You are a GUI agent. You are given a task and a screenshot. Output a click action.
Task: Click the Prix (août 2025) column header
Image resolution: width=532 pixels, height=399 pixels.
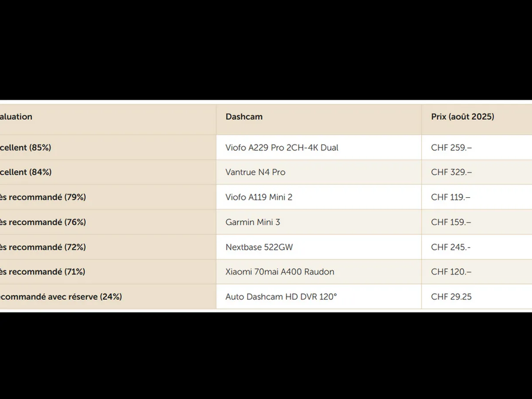click(x=462, y=117)
